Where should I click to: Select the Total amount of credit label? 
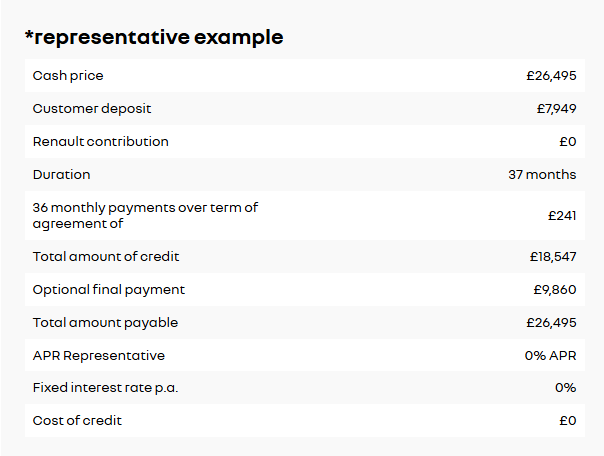[x=106, y=257]
